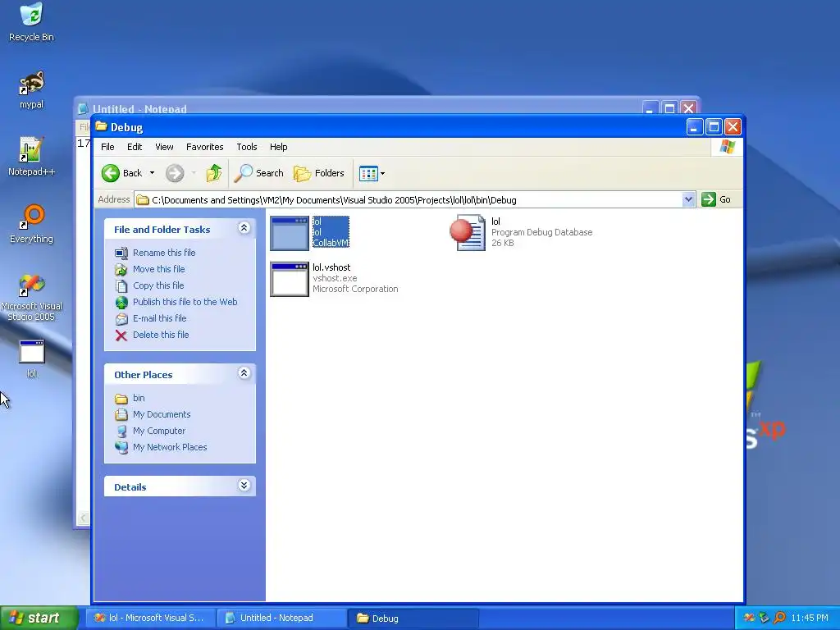Image resolution: width=840 pixels, height=630 pixels.
Task: Open the Views dropdown button
Action: (x=372, y=173)
